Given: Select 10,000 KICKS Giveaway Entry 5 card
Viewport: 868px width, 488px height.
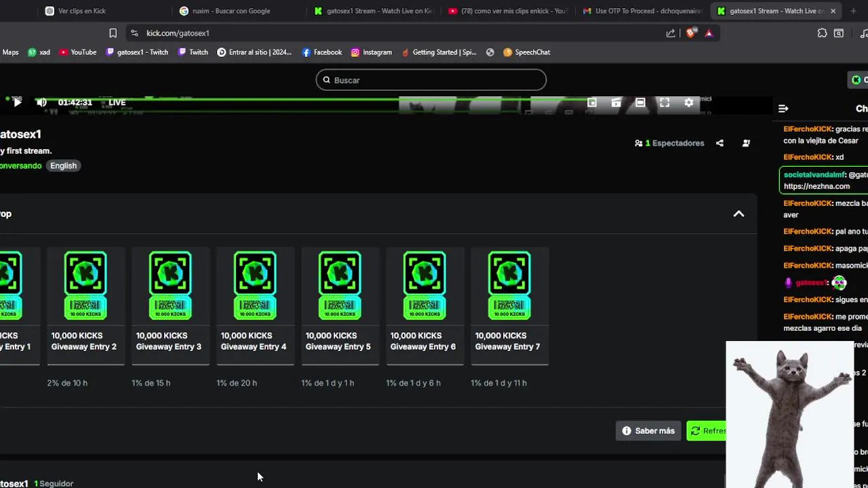Looking at the screenshot, I should 340,307.
